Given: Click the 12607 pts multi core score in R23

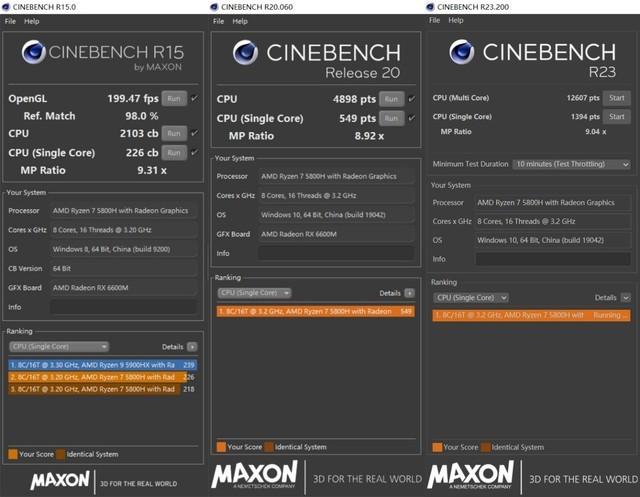Looking at the screenshot, I should [583, 98].
